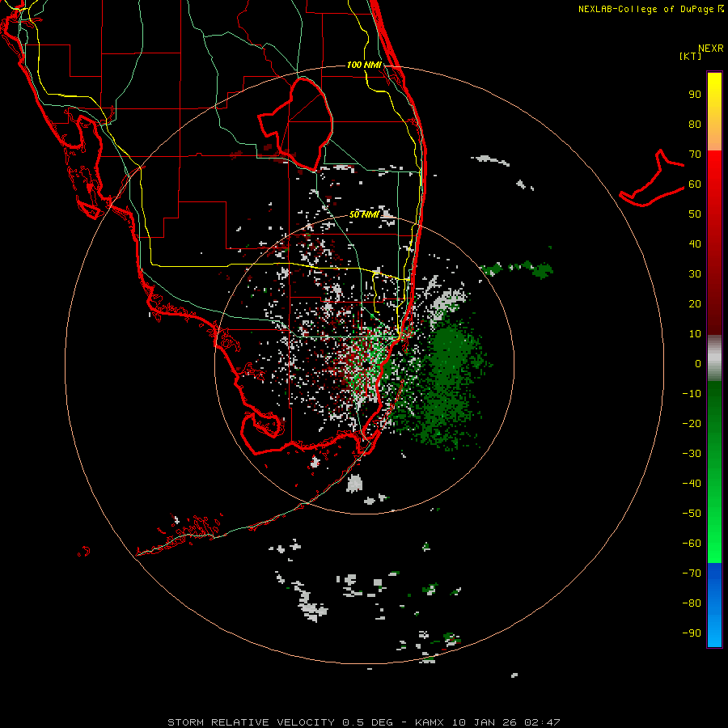Click the -30 value on color scale
728x728 pixels.
[692, 454]
